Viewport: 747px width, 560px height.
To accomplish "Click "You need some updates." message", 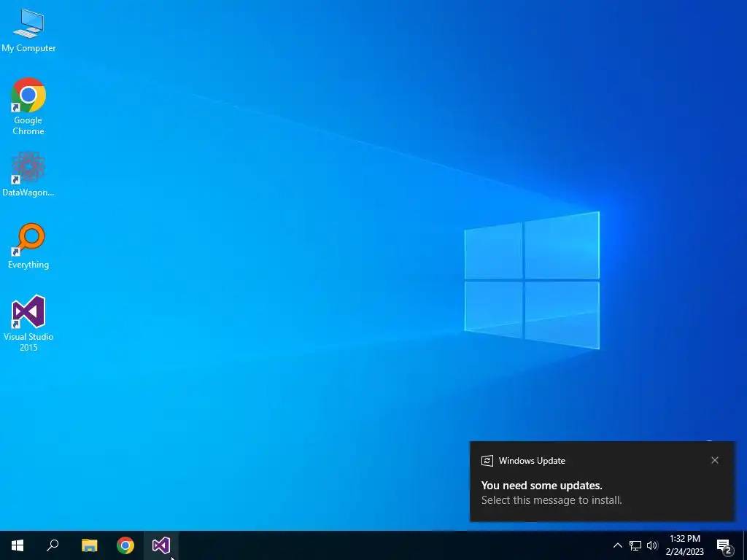I will (542, 485).
